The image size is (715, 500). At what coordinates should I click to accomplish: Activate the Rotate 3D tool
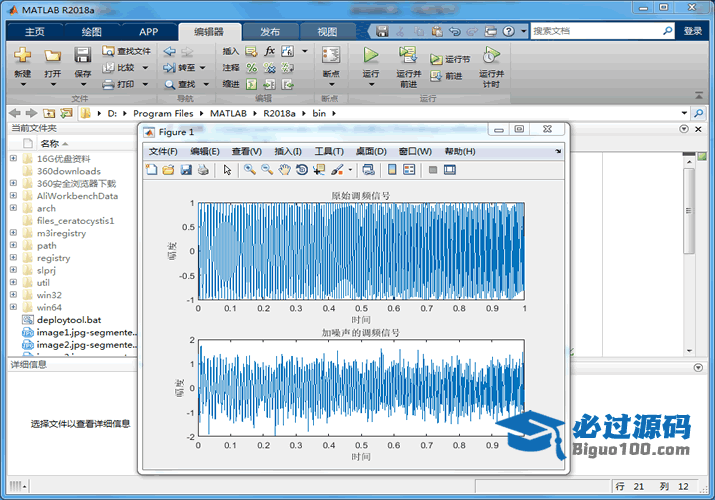301,170
